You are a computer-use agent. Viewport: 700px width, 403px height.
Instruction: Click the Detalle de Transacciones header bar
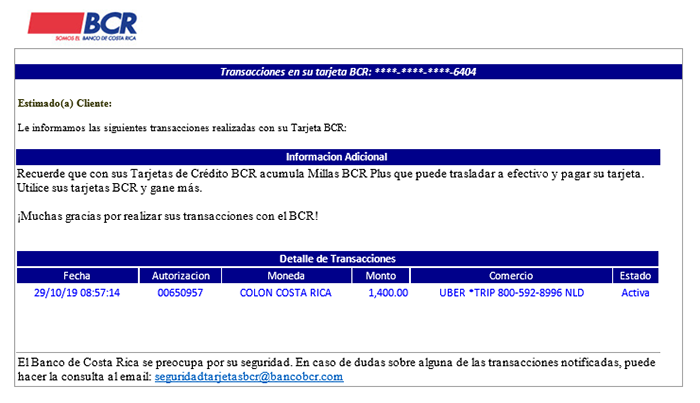(x=338, y=259)
